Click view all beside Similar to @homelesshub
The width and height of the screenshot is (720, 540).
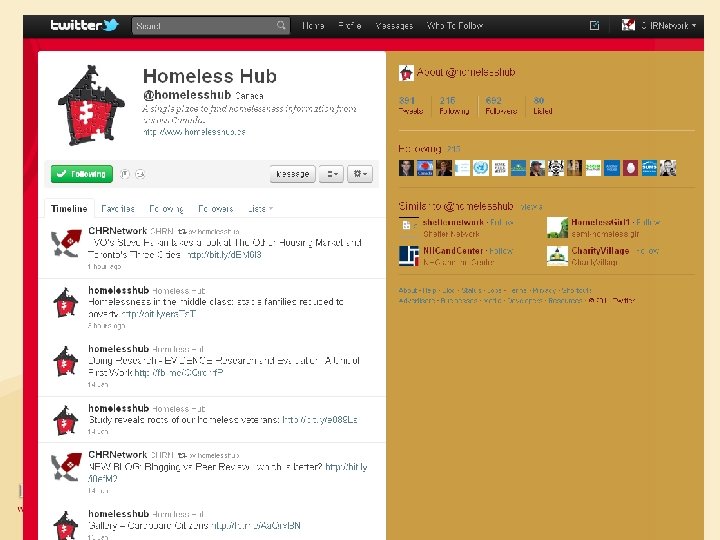pyautogui.click(x=531, y=207)
